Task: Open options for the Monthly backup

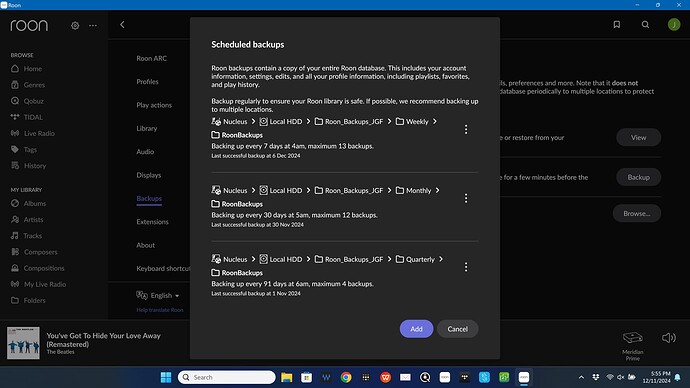Action: pyautogui.click(x=466, y=198)
